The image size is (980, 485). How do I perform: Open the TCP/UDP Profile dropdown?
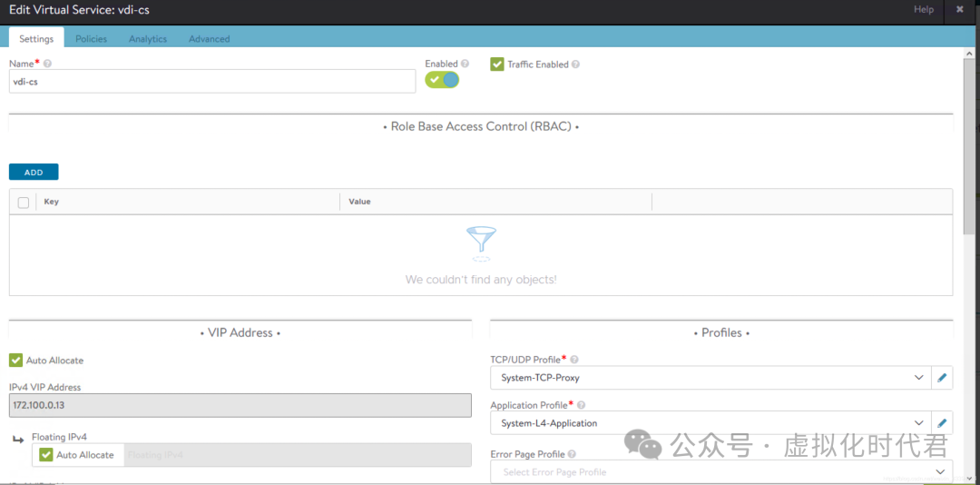pyautogui.click(x=710, y=378)
